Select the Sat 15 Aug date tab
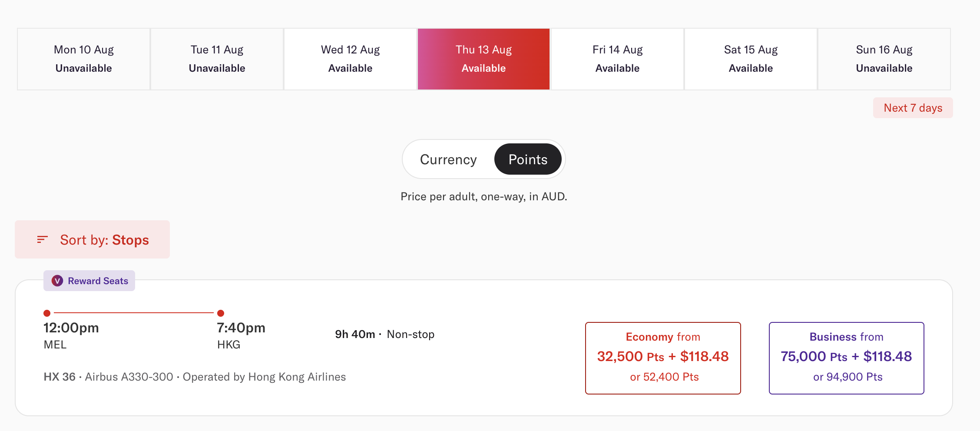Screen dimensions: 980x431 tap(751, 59)
